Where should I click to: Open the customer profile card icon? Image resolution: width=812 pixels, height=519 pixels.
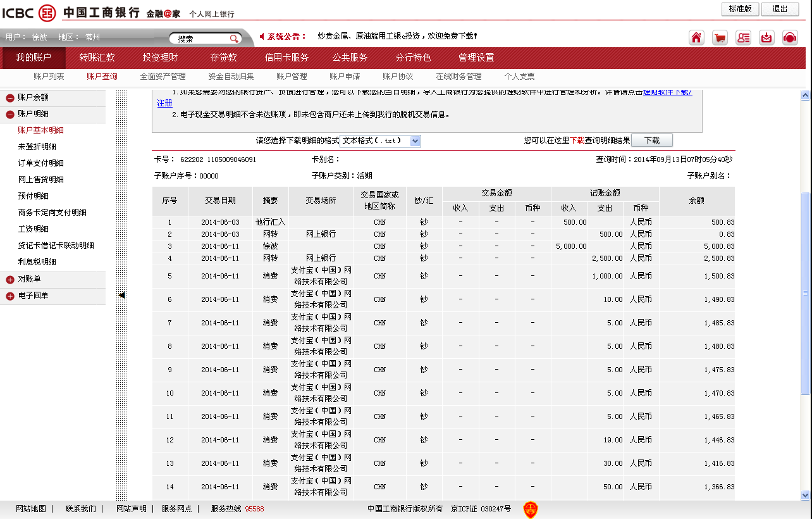coord(743,37)
